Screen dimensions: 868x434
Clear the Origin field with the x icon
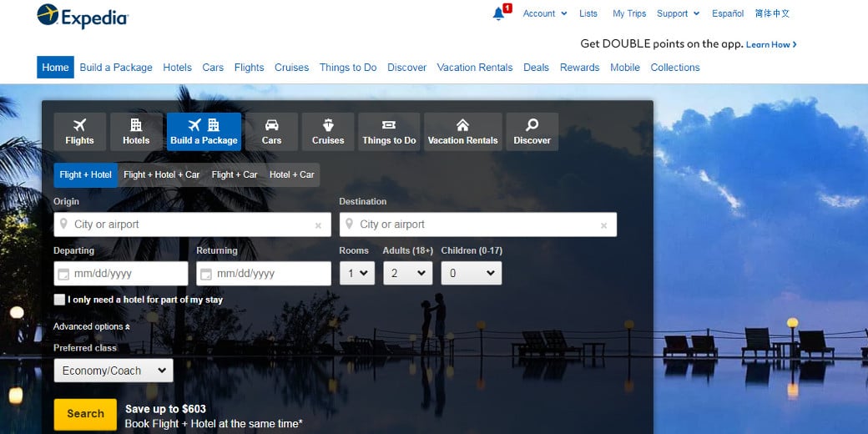pyautogui.click(x=318, y=225)
